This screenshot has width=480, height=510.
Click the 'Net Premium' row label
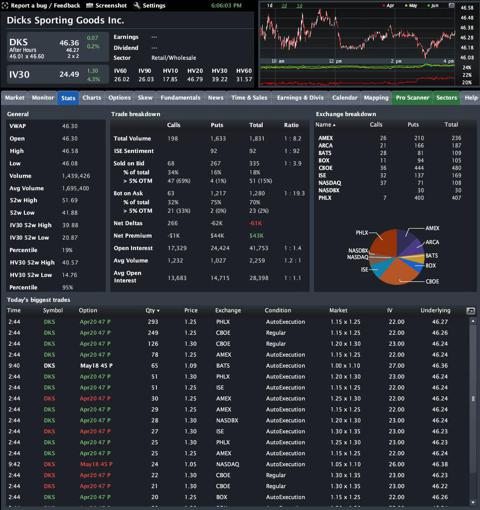pyautogui.click(x=133, y=236)
